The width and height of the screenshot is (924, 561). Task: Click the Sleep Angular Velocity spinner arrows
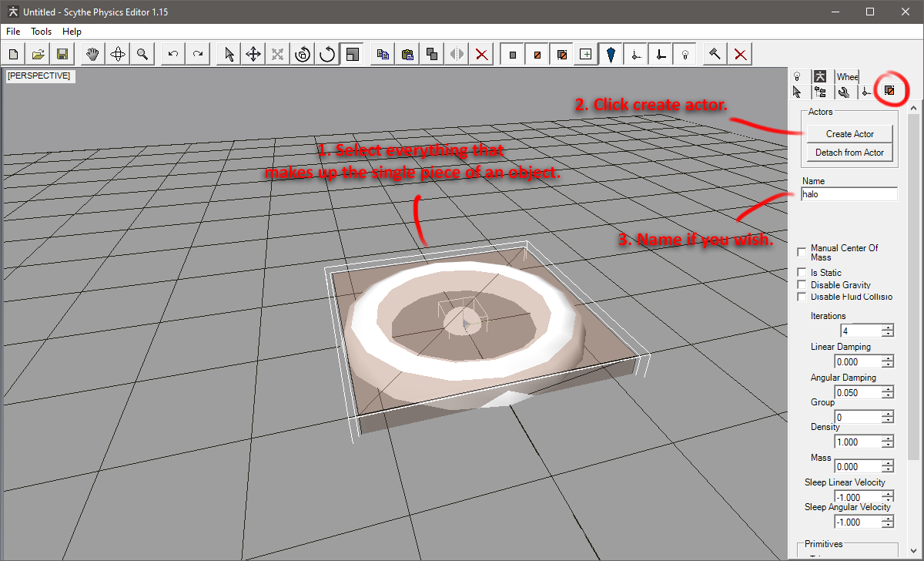tap(888, 522)
